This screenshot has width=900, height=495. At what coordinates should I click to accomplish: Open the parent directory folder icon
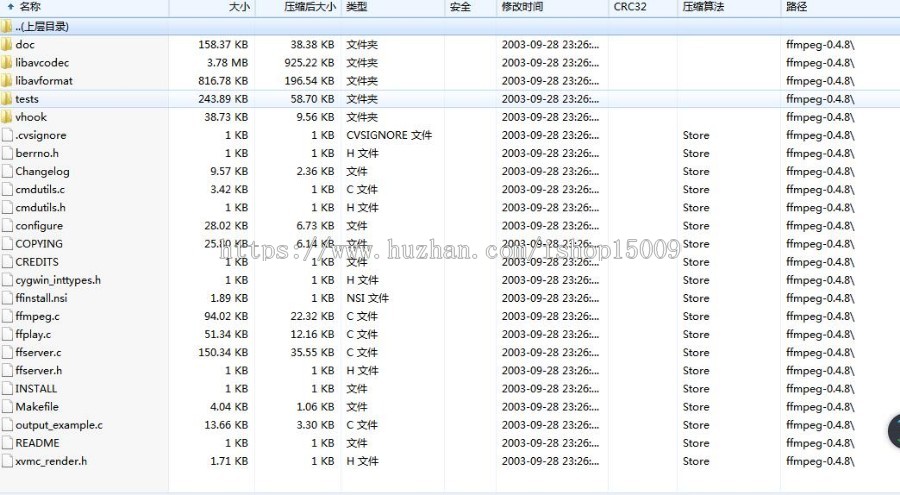6,26
